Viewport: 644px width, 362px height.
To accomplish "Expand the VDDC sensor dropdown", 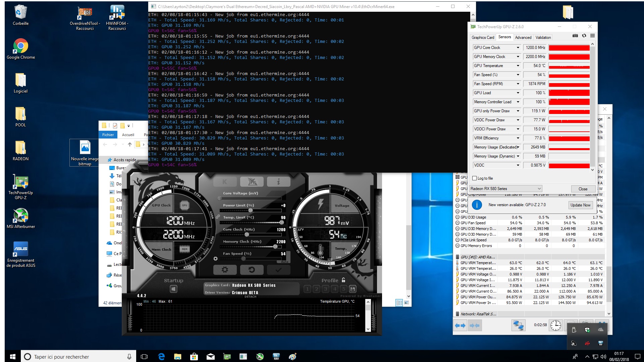I will [x=518, y=165].
